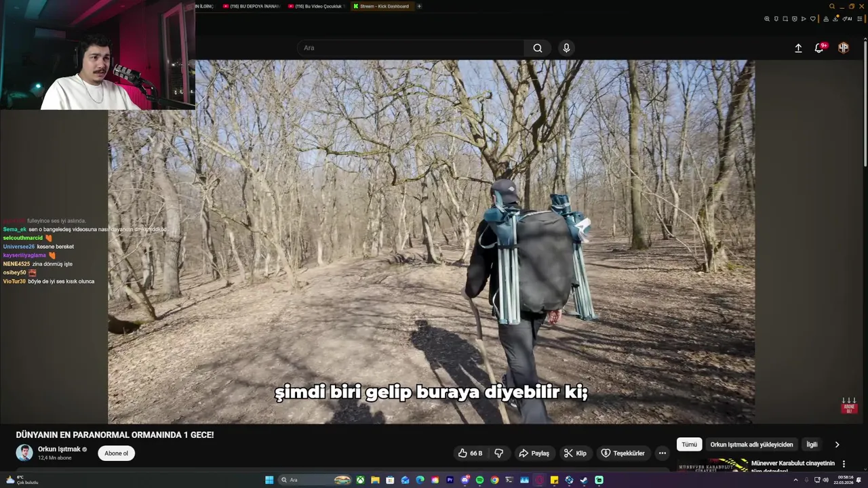
Task: Open Steam from taskbar
Action: click(585, 480)
